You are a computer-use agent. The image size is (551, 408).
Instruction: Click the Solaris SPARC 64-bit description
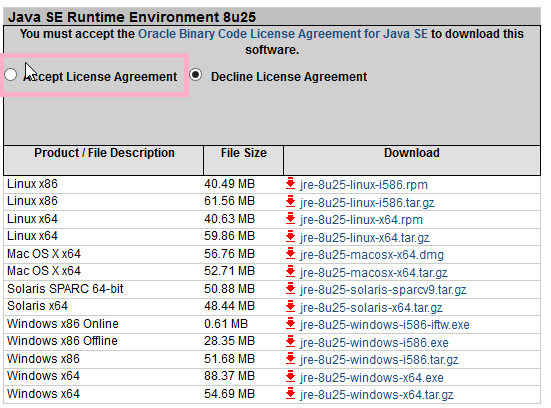point(65,289)
